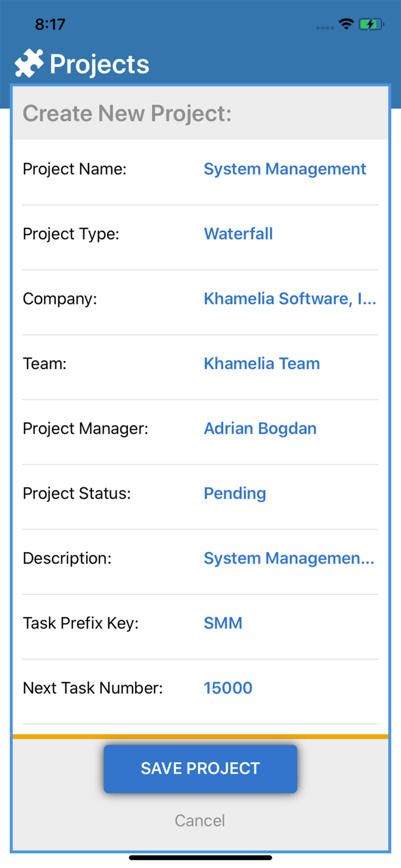Click the Projects title text

pyautogui.click(x=100, y=64)
